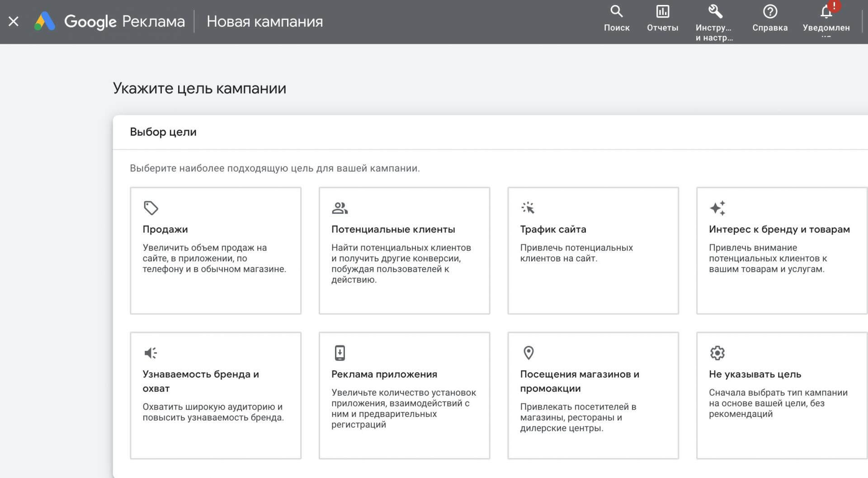
Task: Click description 'Привлечь потенциальных клиентов на сайт.'
Action: (576, 253)
